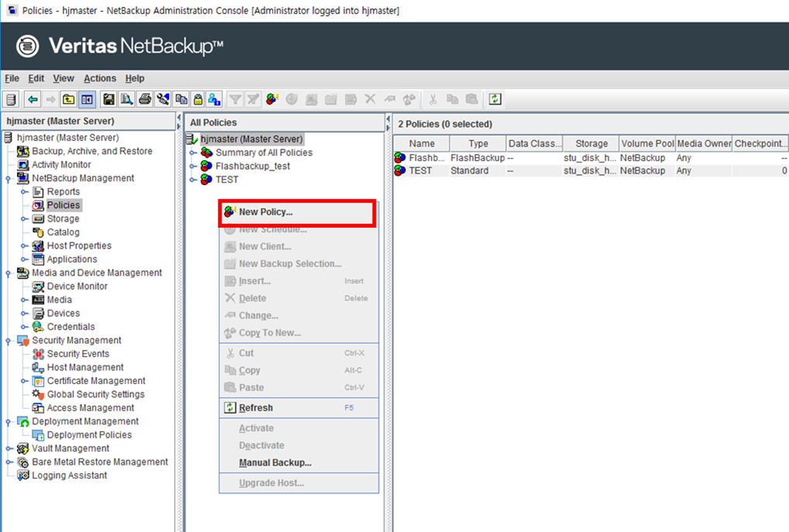Open Device Monitor tree item
Screen dimensions: 789x532
pos(77,287)
